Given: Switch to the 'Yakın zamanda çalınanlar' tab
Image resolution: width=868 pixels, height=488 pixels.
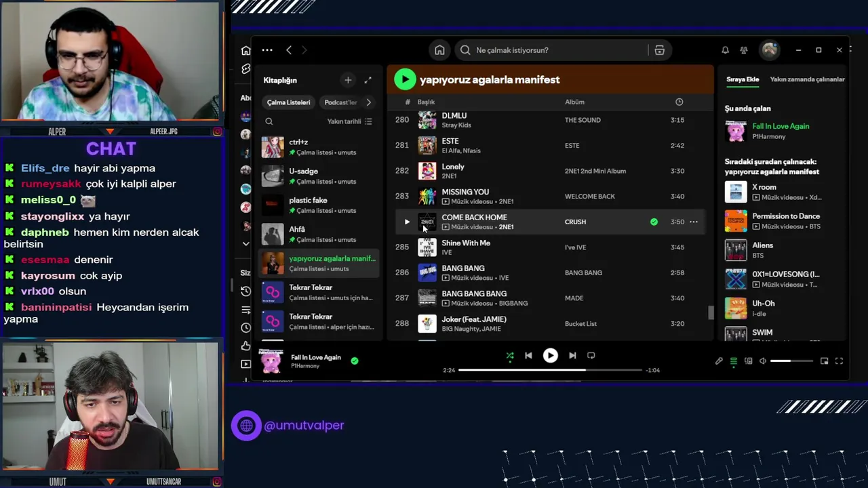Looking at the screenshot, I should coord(807,79).
